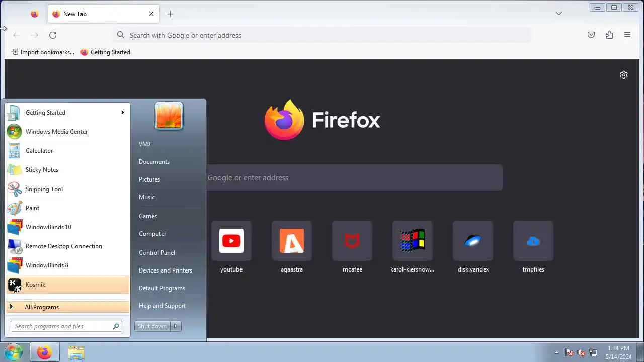Open WindowBlinds 10

click(x=67, y=227)
